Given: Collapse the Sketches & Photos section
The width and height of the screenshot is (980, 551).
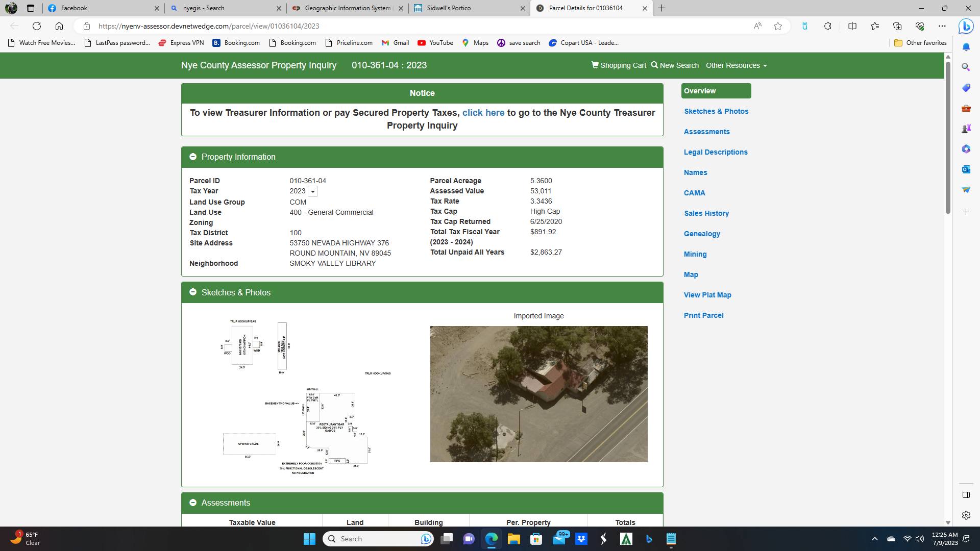Looking at the screenshot, I should 193,292.
